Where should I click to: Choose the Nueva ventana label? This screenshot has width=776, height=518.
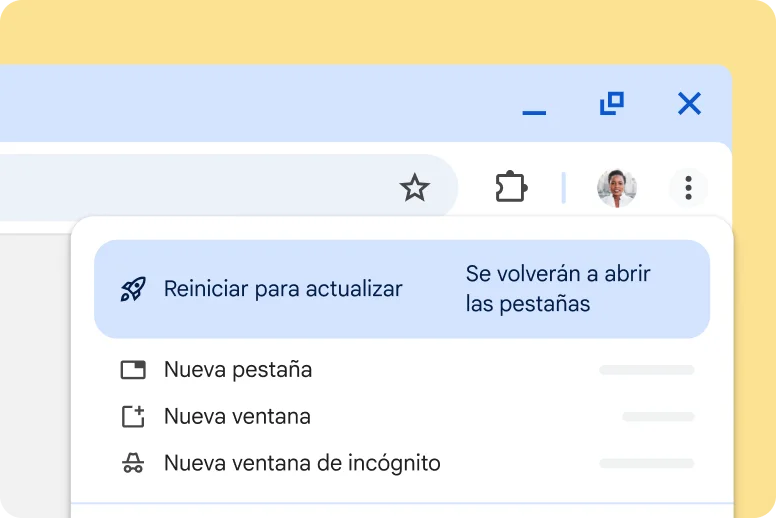(x=237, y=417)
